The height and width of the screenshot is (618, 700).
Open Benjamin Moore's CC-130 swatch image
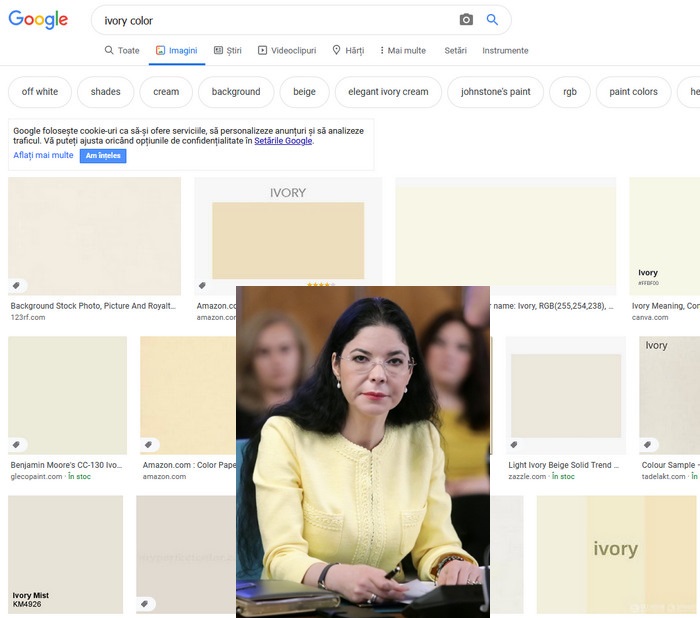[67, 395]
